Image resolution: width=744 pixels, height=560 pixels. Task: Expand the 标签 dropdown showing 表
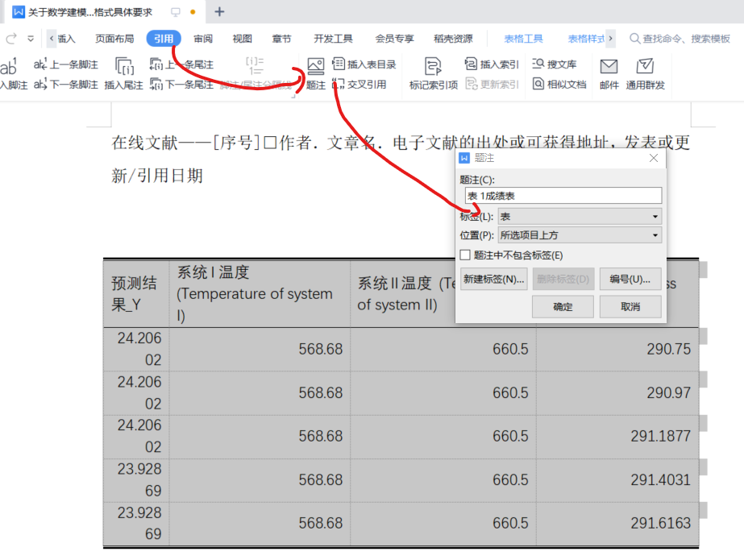coord(579,216)
